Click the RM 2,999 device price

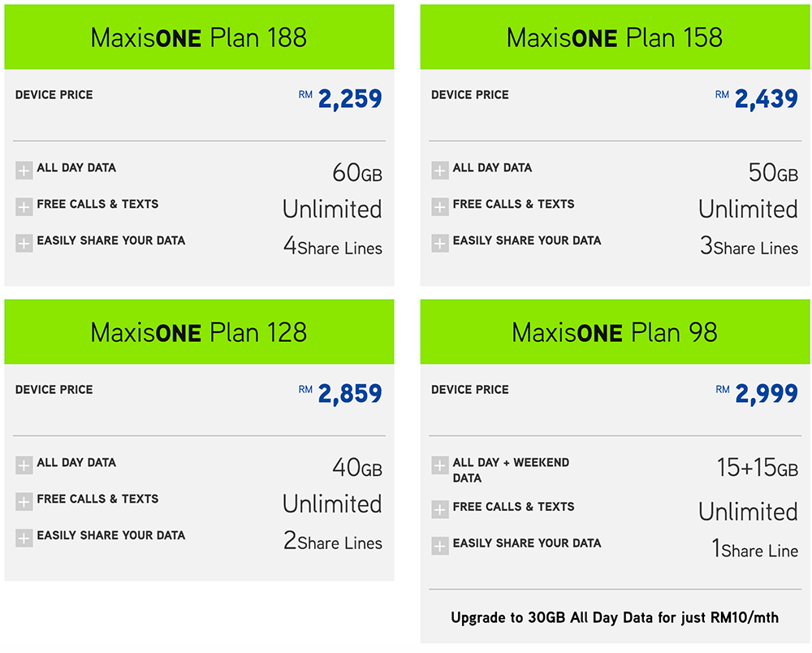pos(766,394)
